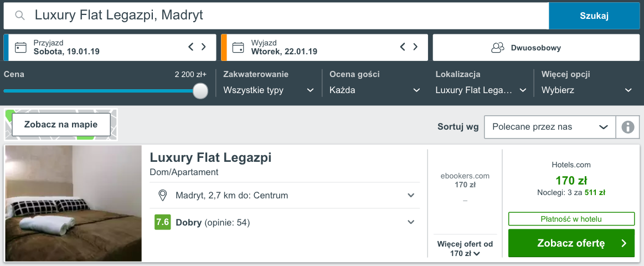644x266 pixels.
Task: Open Więcej opcji Wybierz dropdown
Action: click(x=587, y=90)
